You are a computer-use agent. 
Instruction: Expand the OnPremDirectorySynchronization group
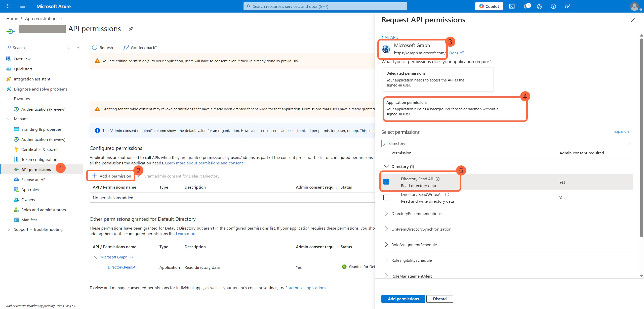coord(386,229)
